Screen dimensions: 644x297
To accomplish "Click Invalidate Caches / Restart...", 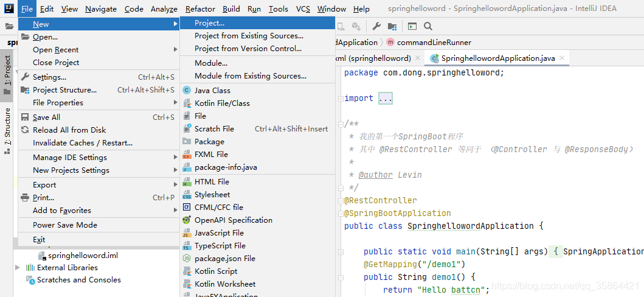I will [99, 142].
